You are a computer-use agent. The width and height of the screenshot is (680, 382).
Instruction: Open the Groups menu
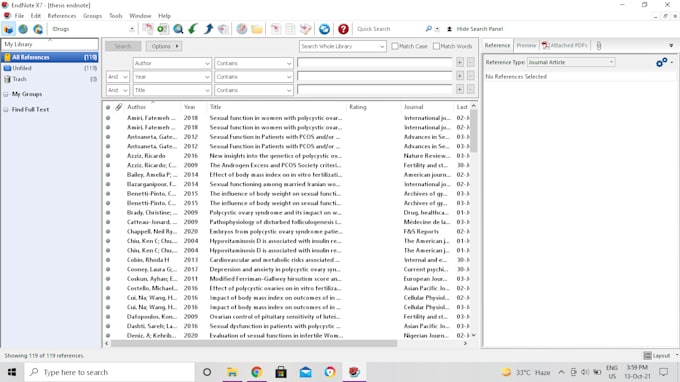(92, 16)
